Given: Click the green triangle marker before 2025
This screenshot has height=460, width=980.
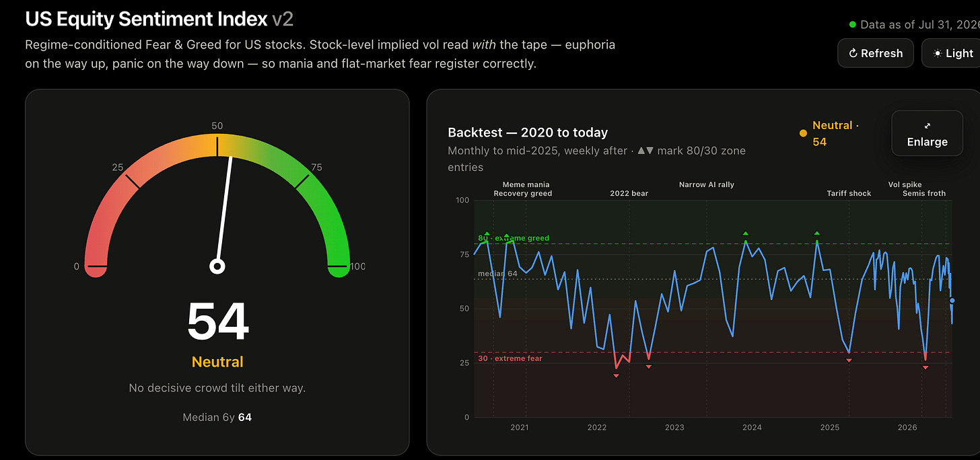Looking at the screenshot, I should (816, 233).
